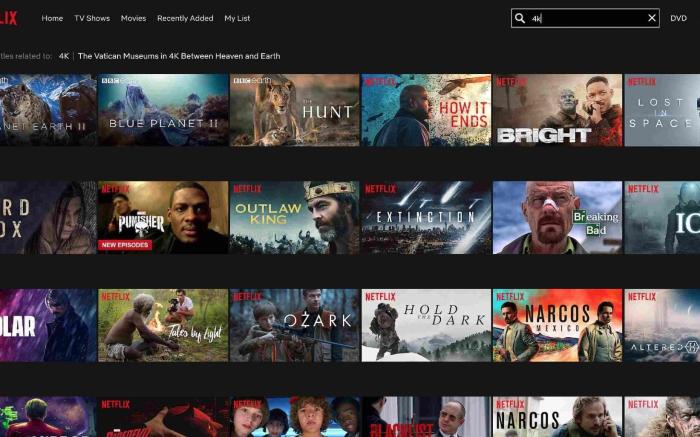Open The Vatican Museums in 4K link
Viewport: 700px width, 437px height.
pos(179,56)
